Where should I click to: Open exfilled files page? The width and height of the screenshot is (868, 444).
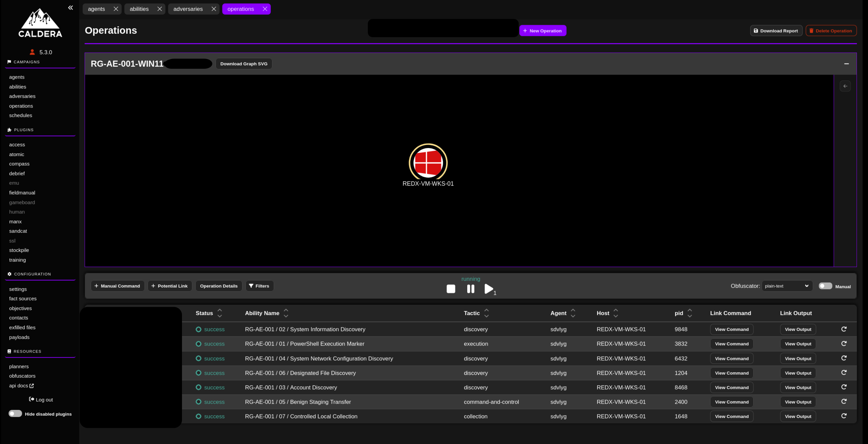click(x=22, y=327)
